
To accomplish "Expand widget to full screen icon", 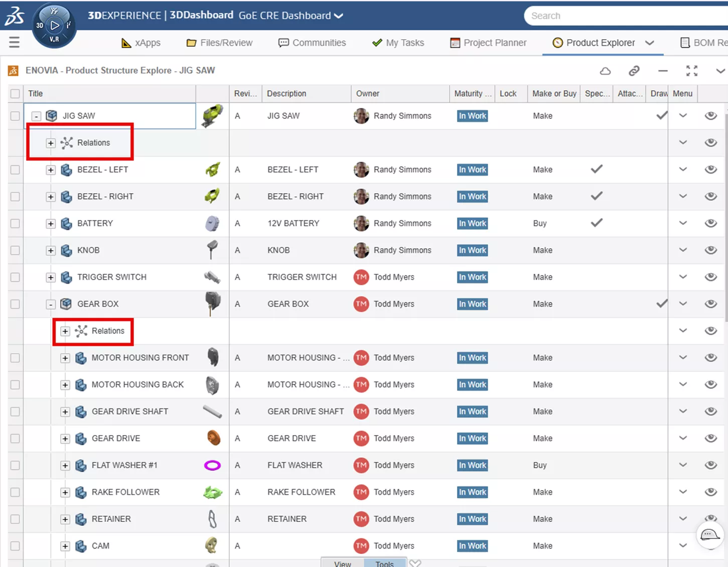I will click(x=691, y=71).
